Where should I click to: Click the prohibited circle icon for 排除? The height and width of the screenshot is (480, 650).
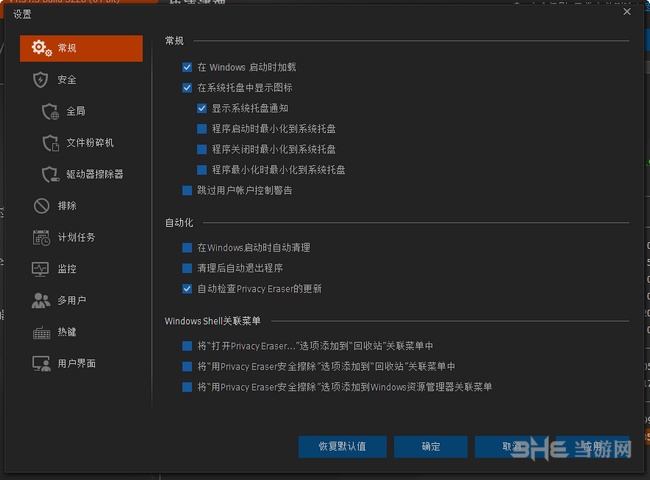coord(41,206)
